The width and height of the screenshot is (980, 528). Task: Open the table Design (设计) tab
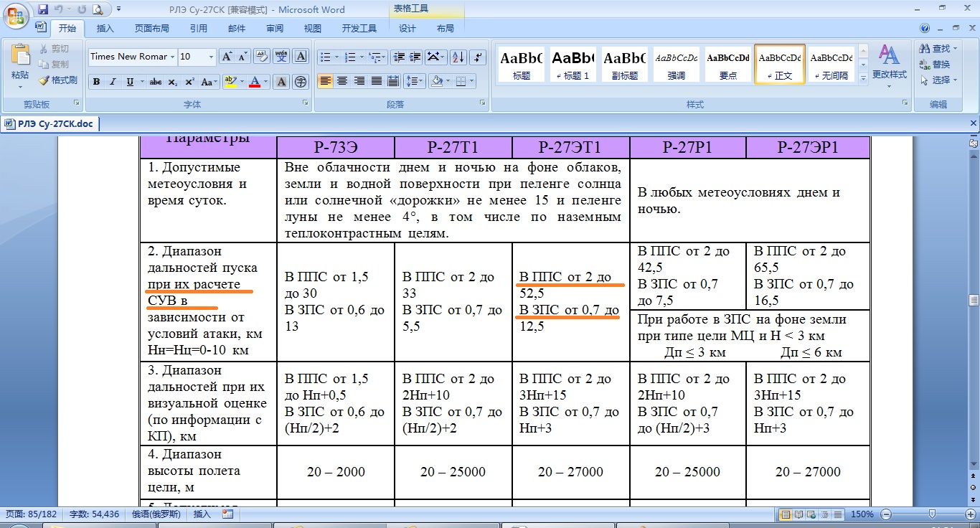[x=407, y=29]
